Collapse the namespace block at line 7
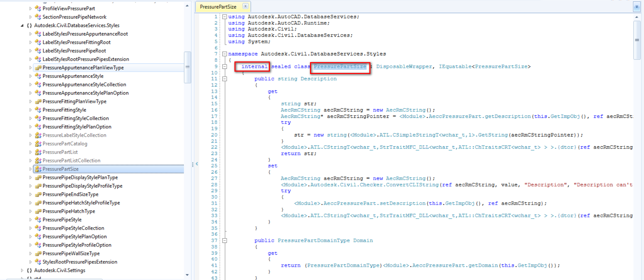The width and height of the screenshot is (644, 280). (224, 54)
